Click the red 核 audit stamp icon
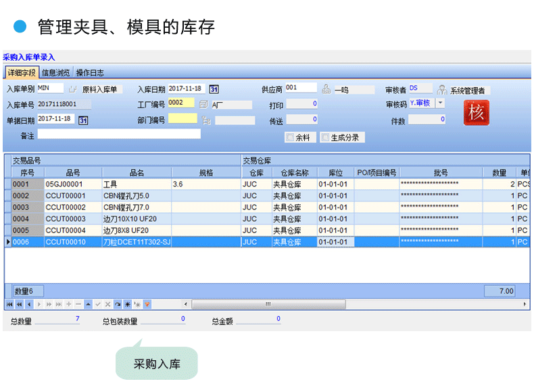The height and width of the screenshot is (392, 534). point(477,112)
